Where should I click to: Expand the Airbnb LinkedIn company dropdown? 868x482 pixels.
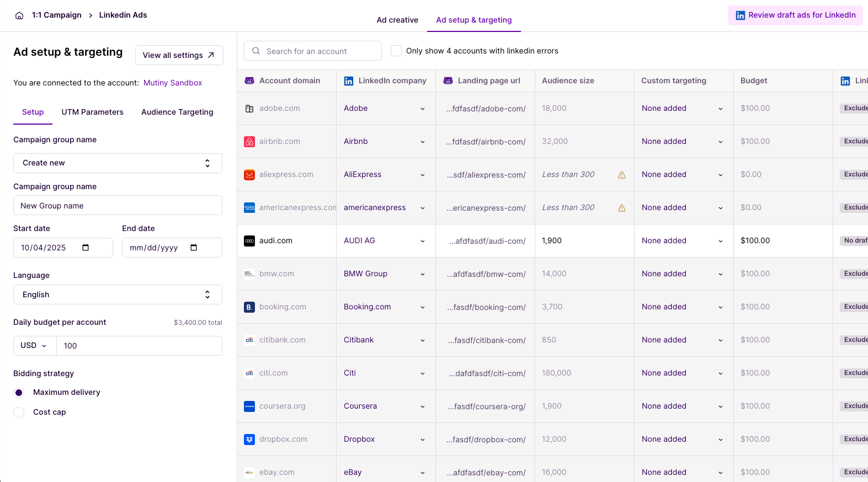[x=423, y=142]
